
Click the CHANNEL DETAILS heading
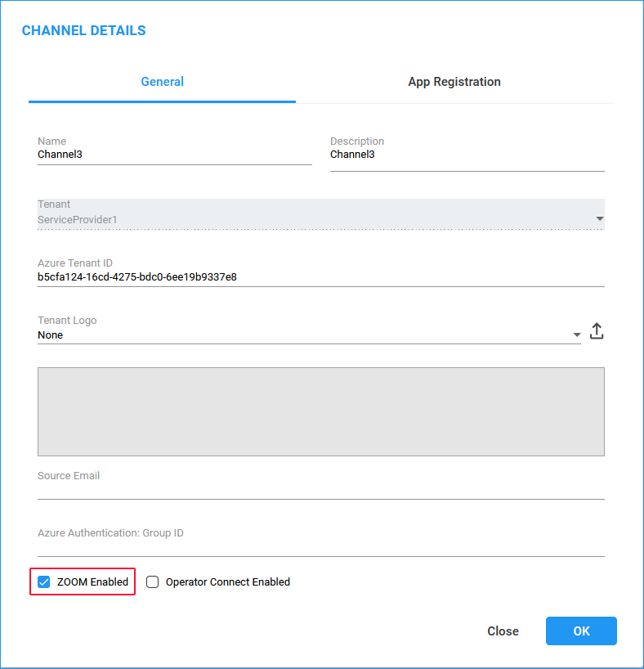83,30
